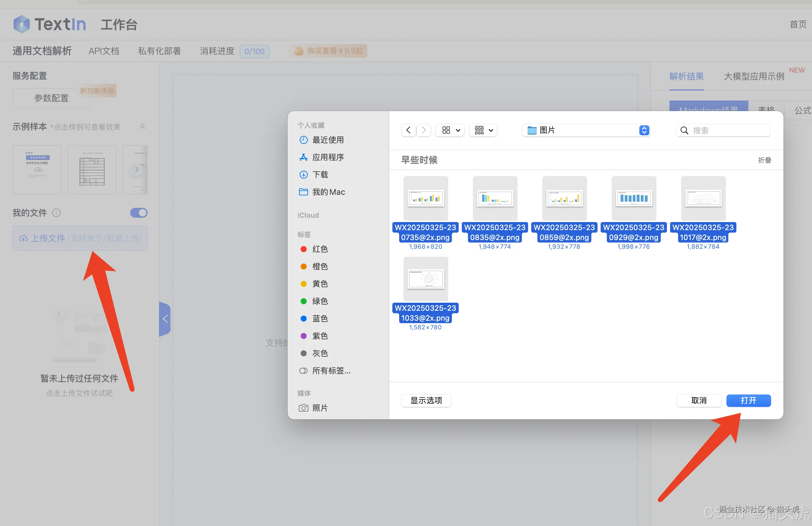Click the back navigation arrow in dialog
The image size is (812, 526).
pyautogui.click(x=408, y=130)
